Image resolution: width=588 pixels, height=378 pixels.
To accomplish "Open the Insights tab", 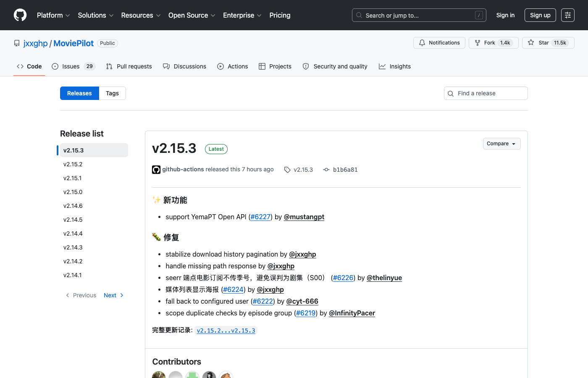I will coord(395,66).
